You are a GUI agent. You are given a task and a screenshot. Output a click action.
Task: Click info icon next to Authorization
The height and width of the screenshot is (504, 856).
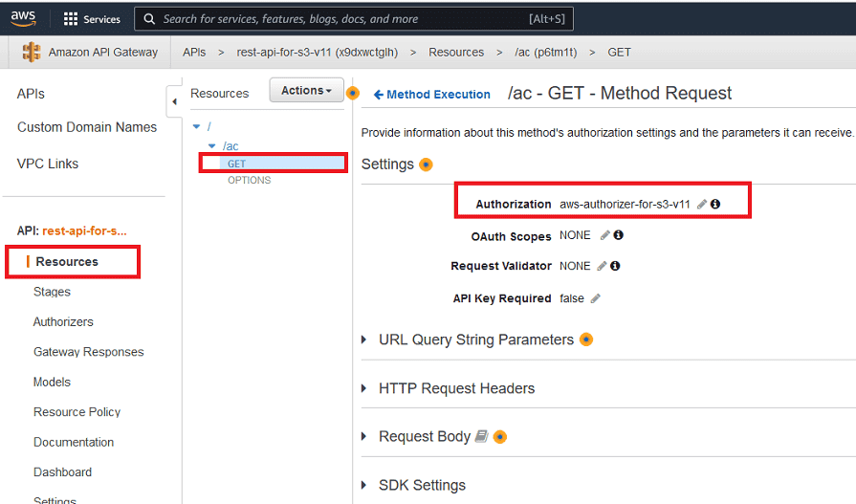(715, 205)
